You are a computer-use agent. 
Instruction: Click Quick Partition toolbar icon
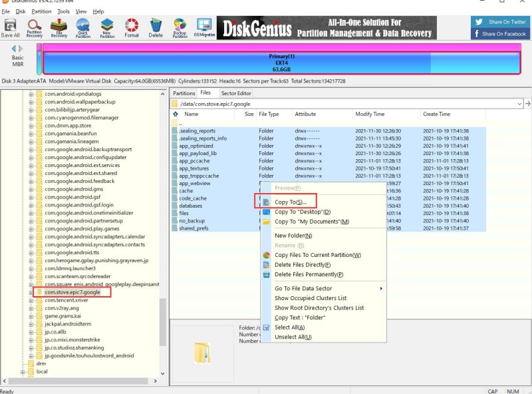83,28
